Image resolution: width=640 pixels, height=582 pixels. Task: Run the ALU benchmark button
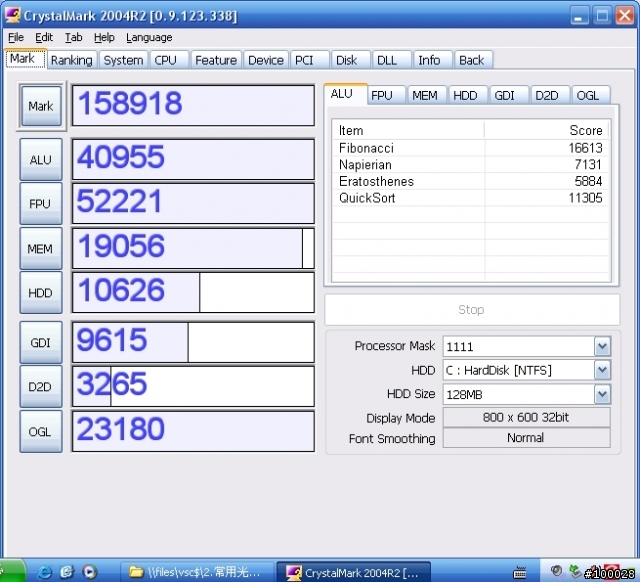point(41,160)
